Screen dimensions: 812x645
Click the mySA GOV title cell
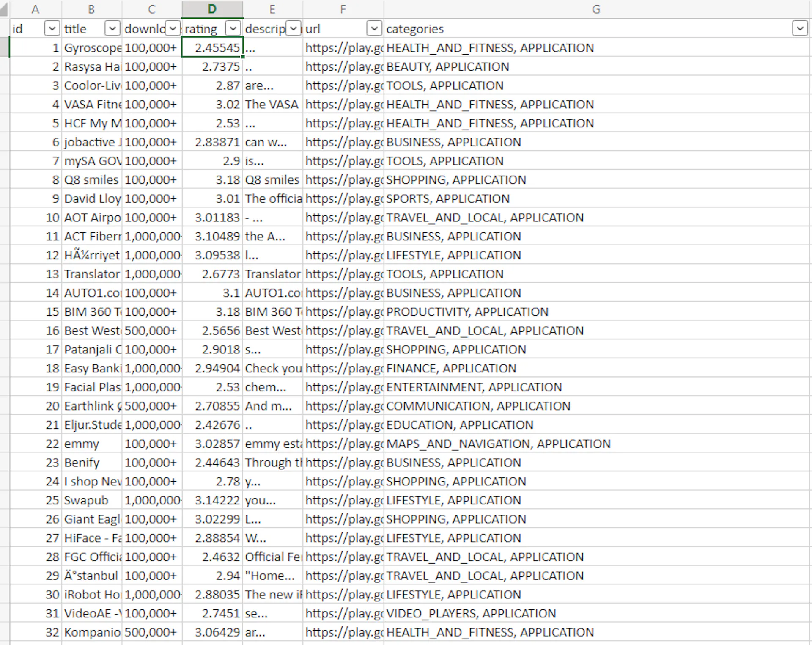[x=92, y=161]
